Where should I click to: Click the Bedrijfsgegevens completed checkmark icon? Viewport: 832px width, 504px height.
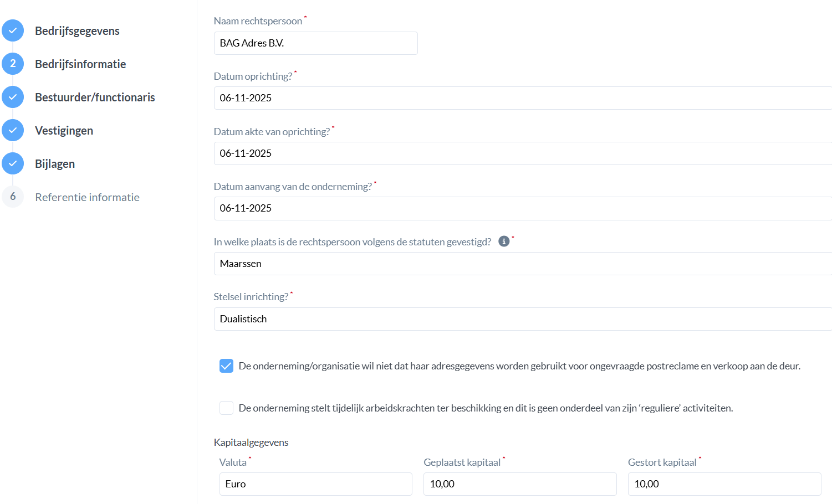pyautogui.click(x=13, y=31)
